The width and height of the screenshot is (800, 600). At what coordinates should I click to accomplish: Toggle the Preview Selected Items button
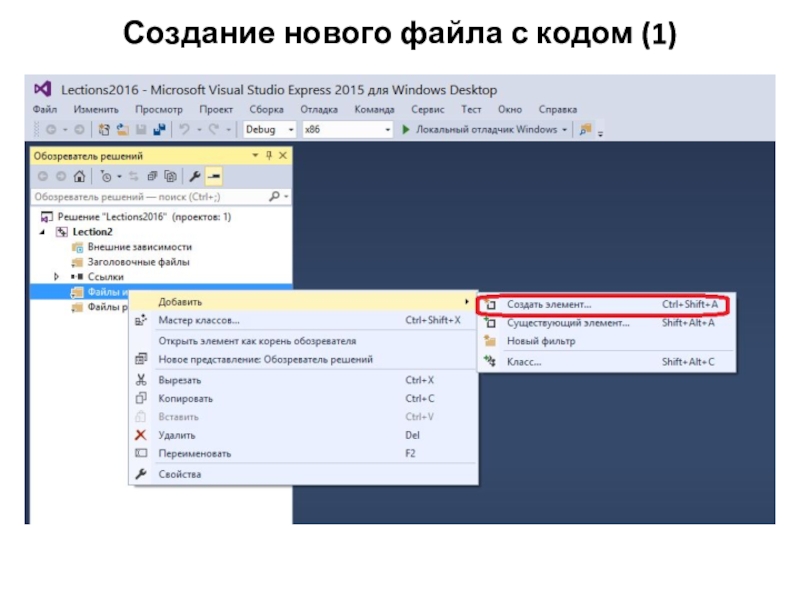214,176
